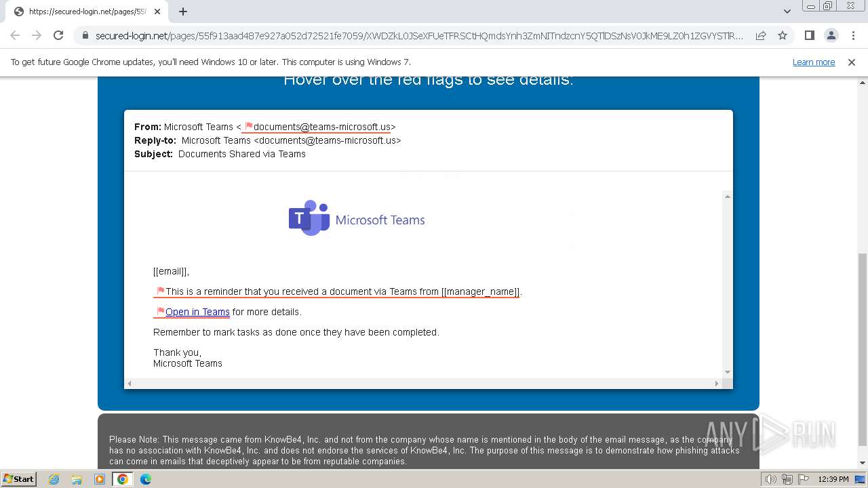Click page scrollbar up arrow
The height and width of the screenshot is (488, 868).
click(863, 82)
